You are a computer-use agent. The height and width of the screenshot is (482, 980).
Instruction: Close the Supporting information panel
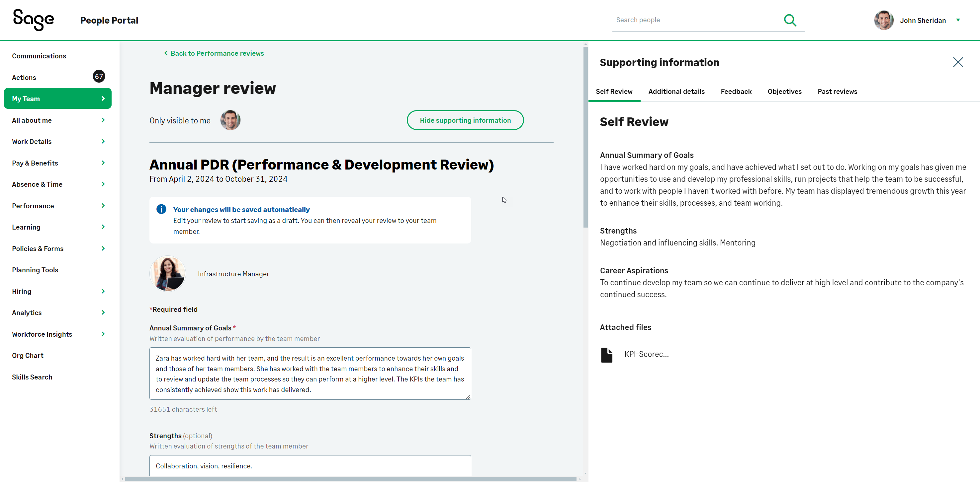point(957,62)
